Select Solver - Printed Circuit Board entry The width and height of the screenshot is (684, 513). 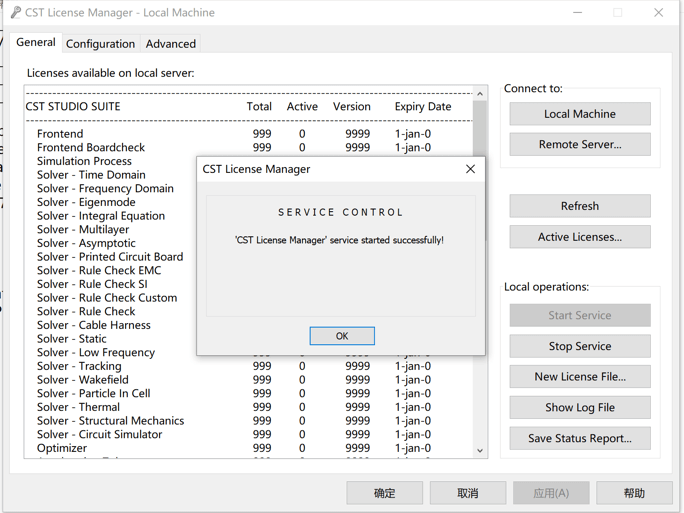point(110,257)
